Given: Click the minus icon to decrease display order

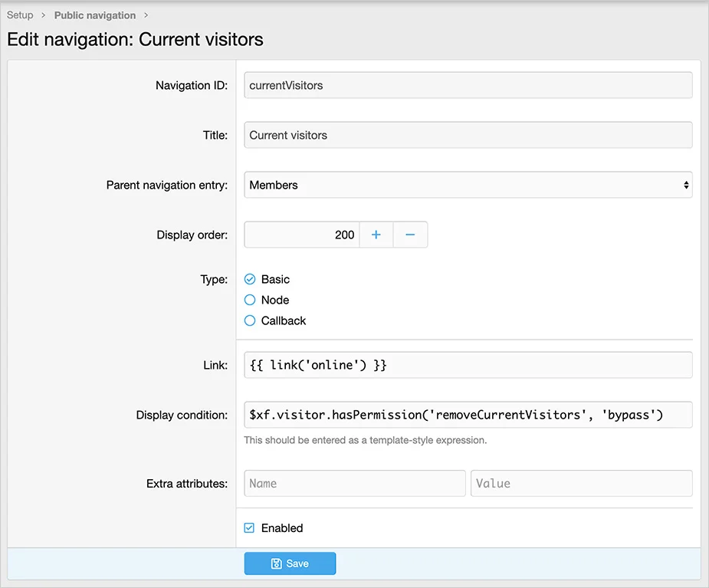Looking at the screenshot, I should 410,235.
